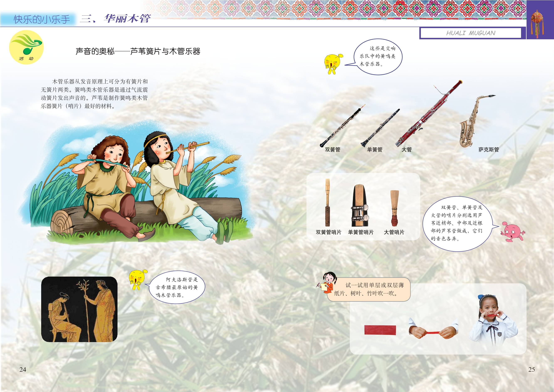This screenshot has width=554, height=392.
Task: Click the 华丽木管 chapter title
Action: (x=127, y=19)
